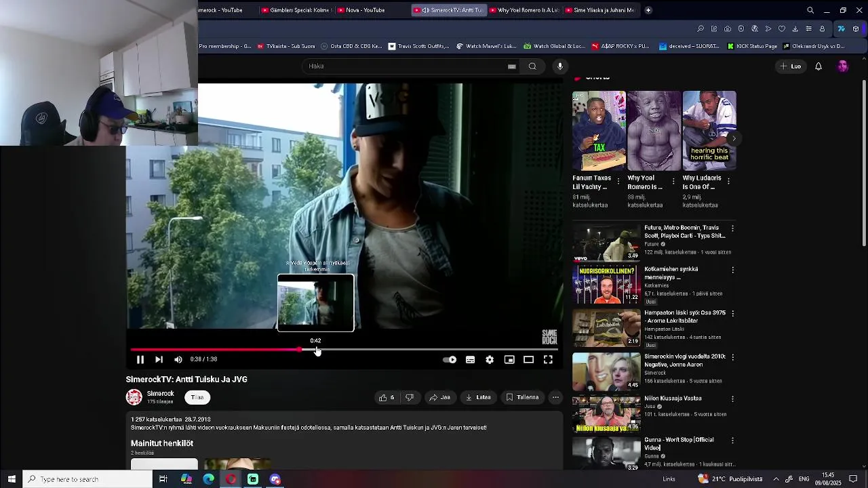868x488 pixels.
Task: Open Windows notification center icon
Action: coord(854,479)
